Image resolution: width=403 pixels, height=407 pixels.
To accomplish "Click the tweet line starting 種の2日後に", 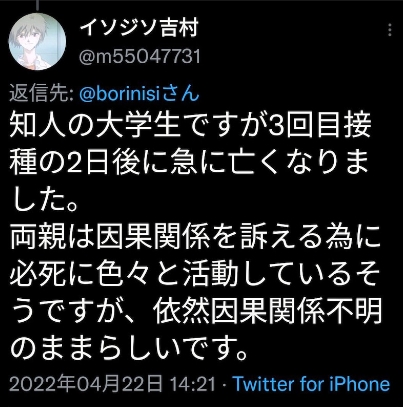I will coord(190,163).
